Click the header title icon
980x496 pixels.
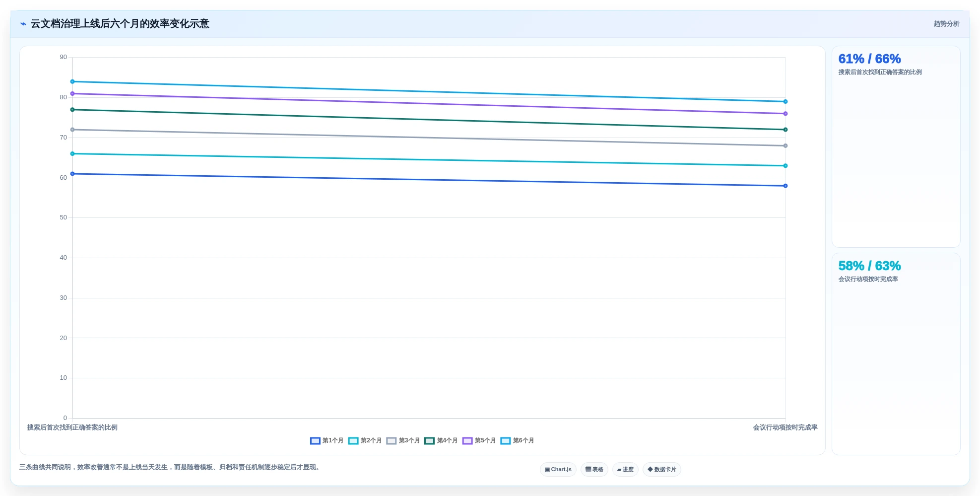click(23, 24)
